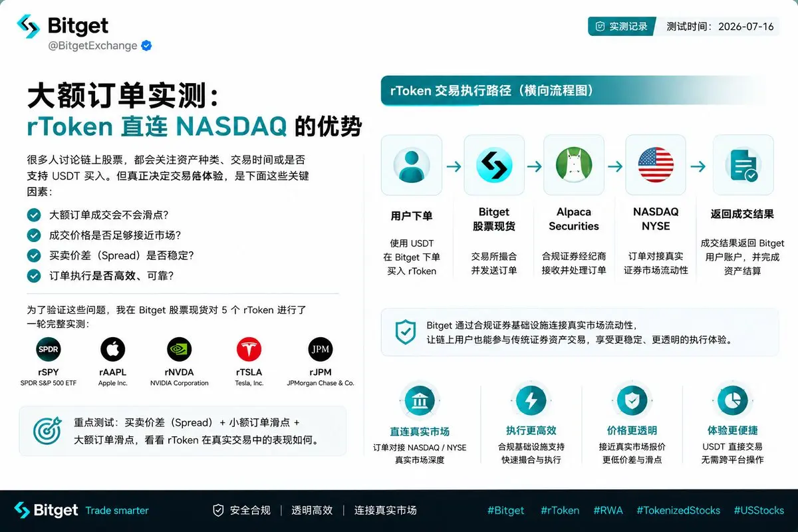798x532 pixels.
Task: Click the 用户下单 user avatar icon
Action: coord(412,165)
